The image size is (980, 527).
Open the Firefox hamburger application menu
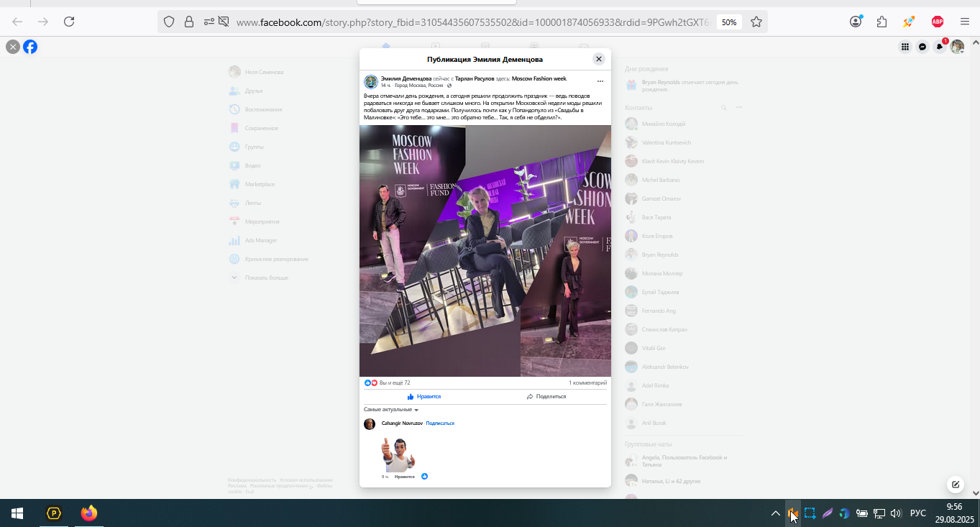[965, 22]
